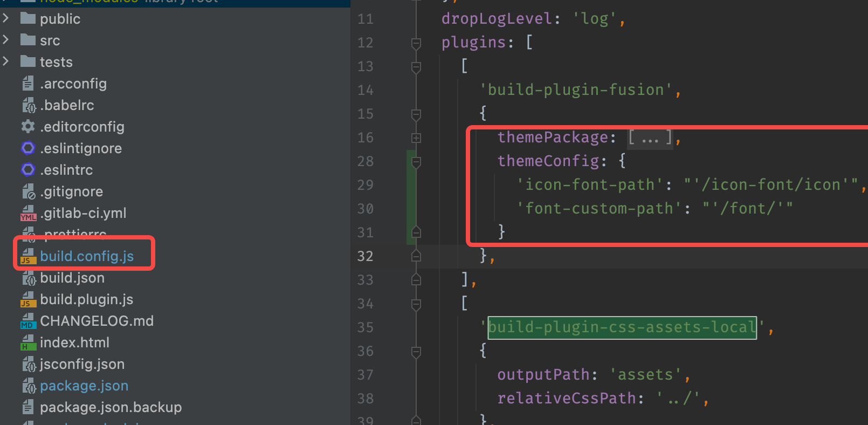Select the tests folder icon

[28, 61]
